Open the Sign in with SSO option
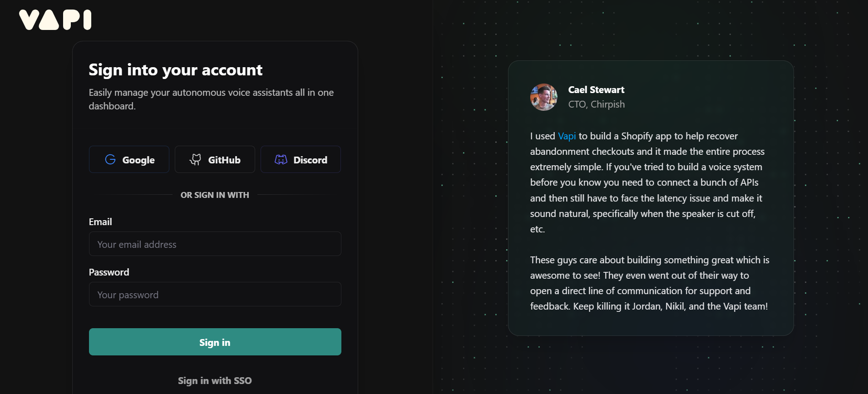Screen dimensions: 868x394 [215, 380]
